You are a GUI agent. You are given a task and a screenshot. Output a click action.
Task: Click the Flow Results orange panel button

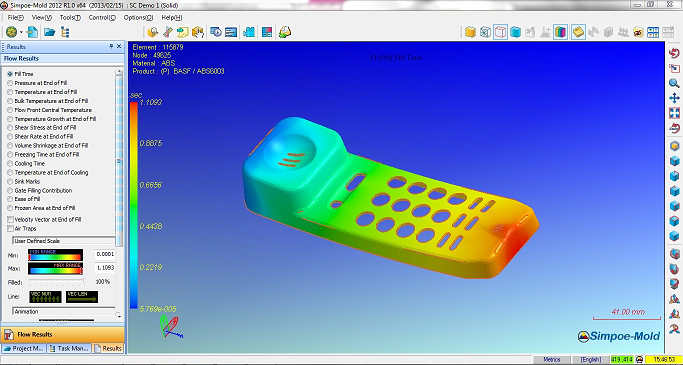tap(62, 335)
